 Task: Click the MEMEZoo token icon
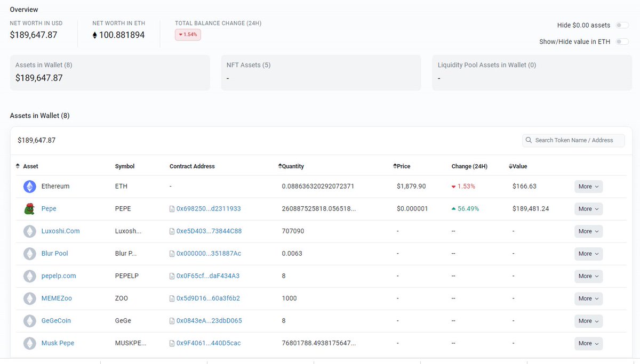(x=29, y=298)
